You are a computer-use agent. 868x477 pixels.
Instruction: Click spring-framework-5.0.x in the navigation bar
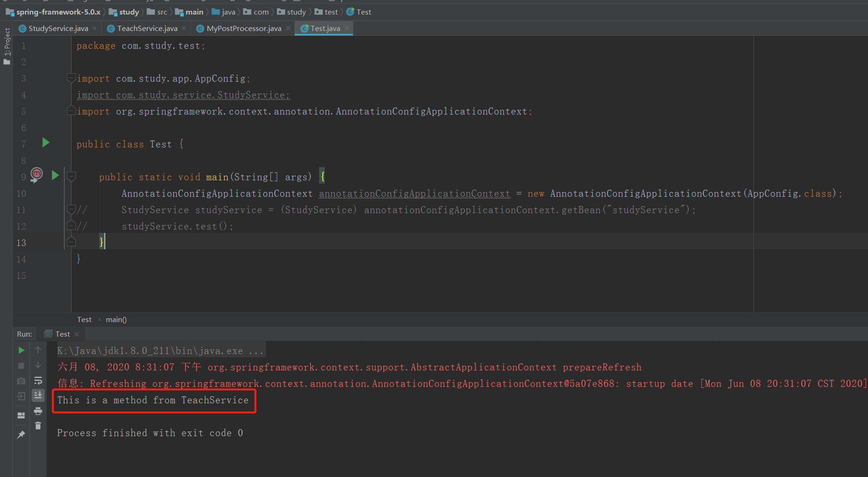53,12
